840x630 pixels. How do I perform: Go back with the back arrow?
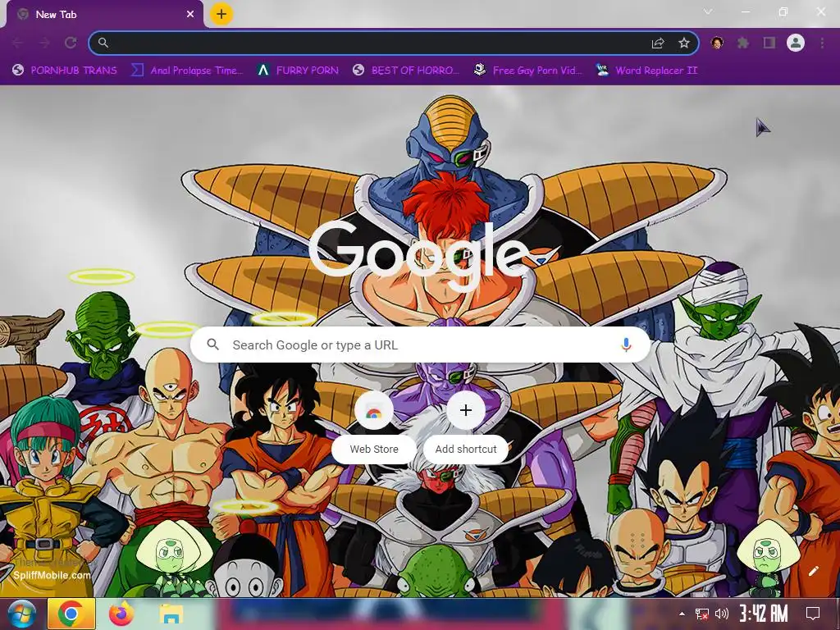tap(18, 43)
